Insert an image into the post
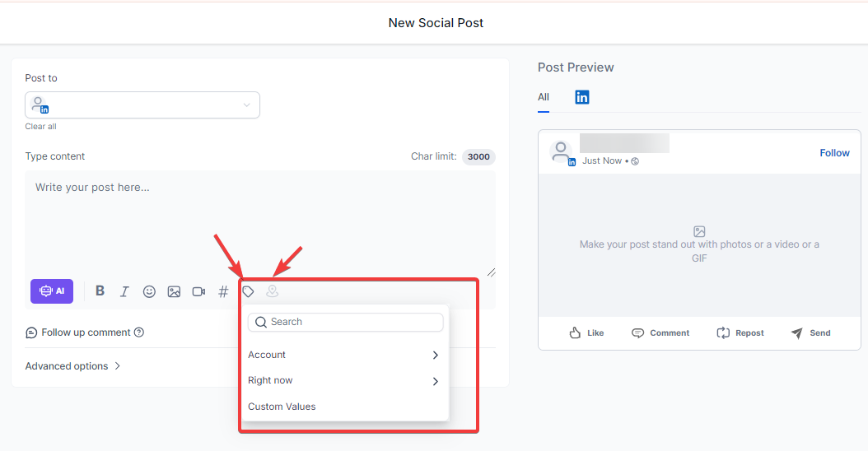 pos(174,291)
